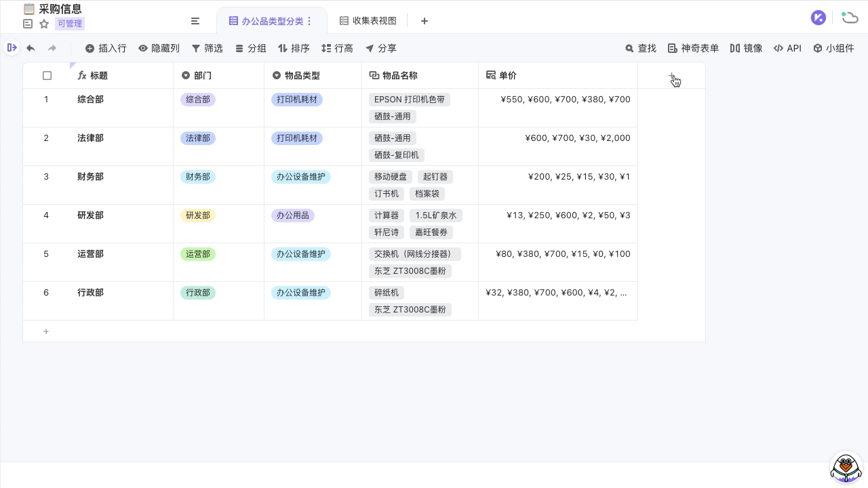The width and height of the screenshot is (868, 488).
Task: Open the 排序 sort options
Action: click(x=294, y=48)
